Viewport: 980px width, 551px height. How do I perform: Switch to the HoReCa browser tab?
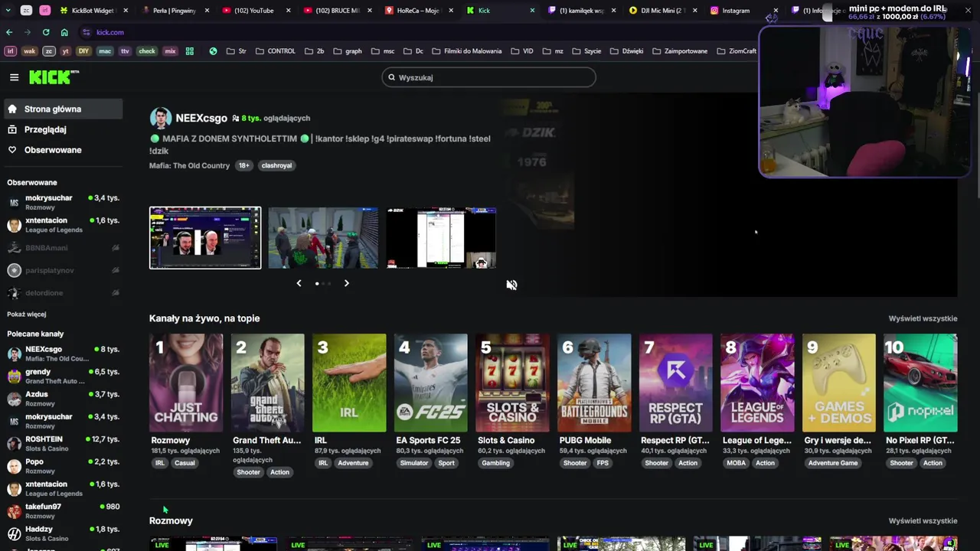pos(419,11)
